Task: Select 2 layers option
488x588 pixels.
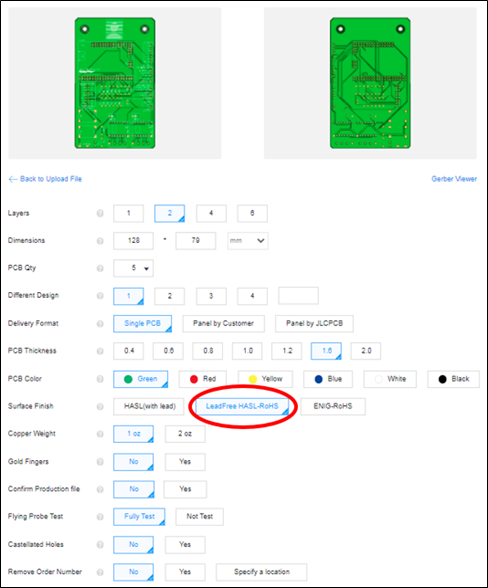Action: point(170,213)
